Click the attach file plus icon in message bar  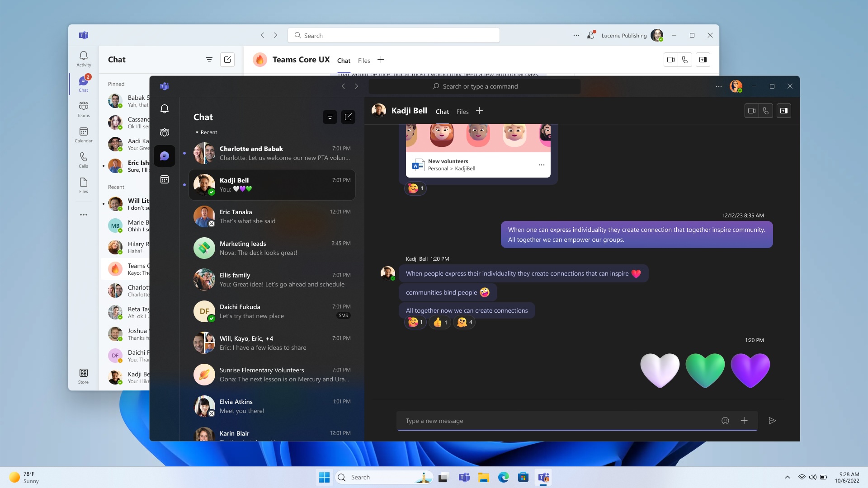744,421
